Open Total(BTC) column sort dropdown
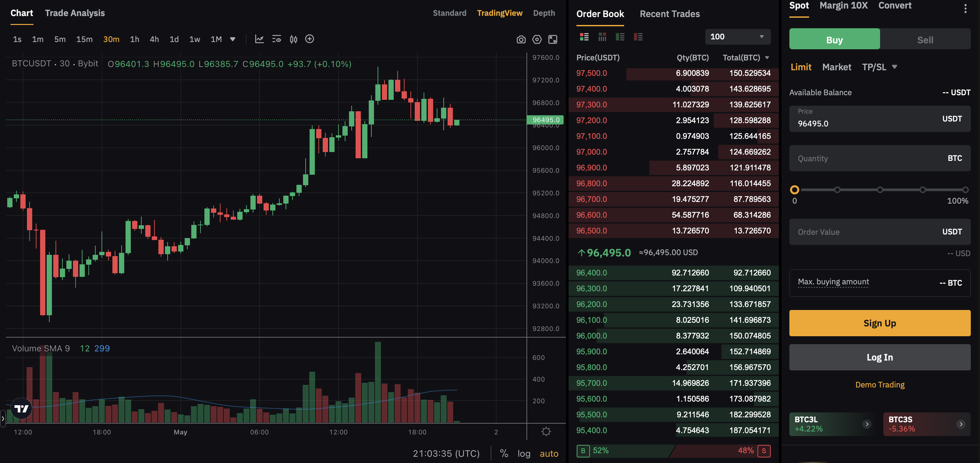Screen dimensions: 980x463 coord(767,58)
